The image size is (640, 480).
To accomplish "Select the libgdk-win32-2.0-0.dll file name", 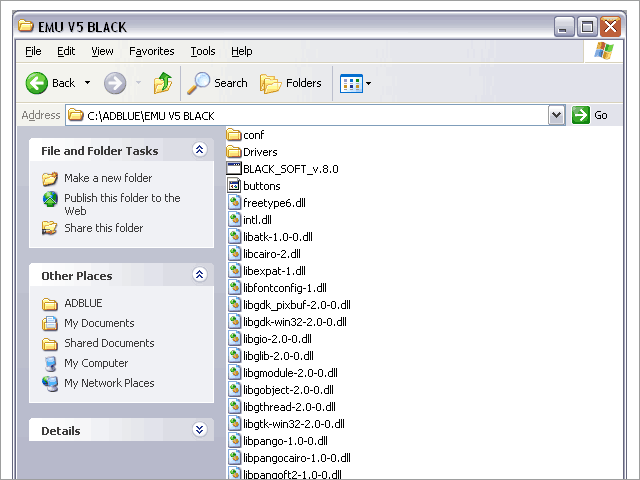I will pos(295,322).
